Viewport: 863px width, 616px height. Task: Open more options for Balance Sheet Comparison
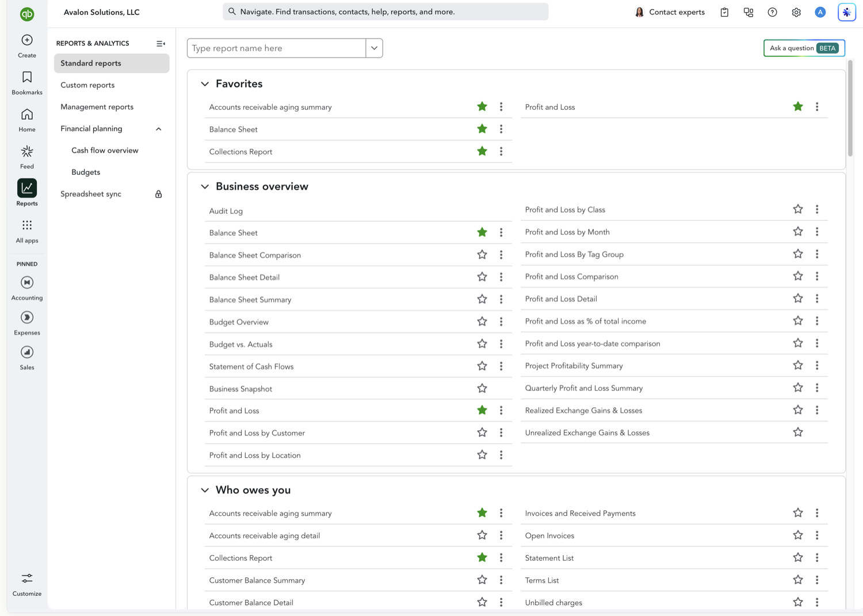[x=501, y=255]
